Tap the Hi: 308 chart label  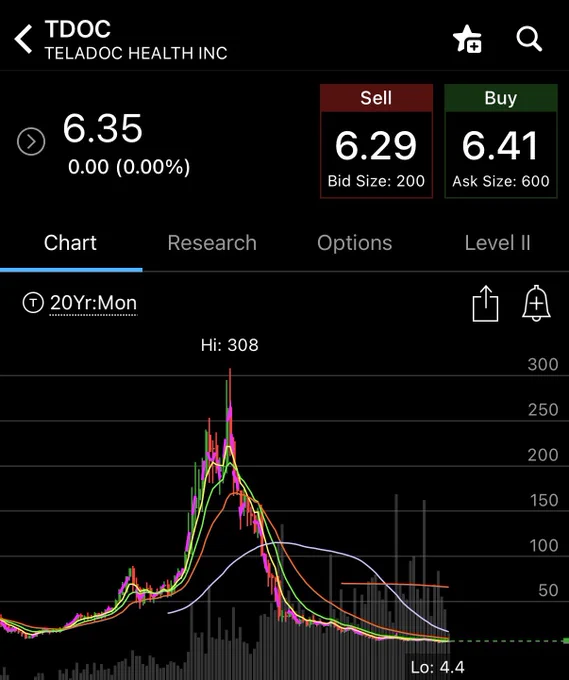229,345
